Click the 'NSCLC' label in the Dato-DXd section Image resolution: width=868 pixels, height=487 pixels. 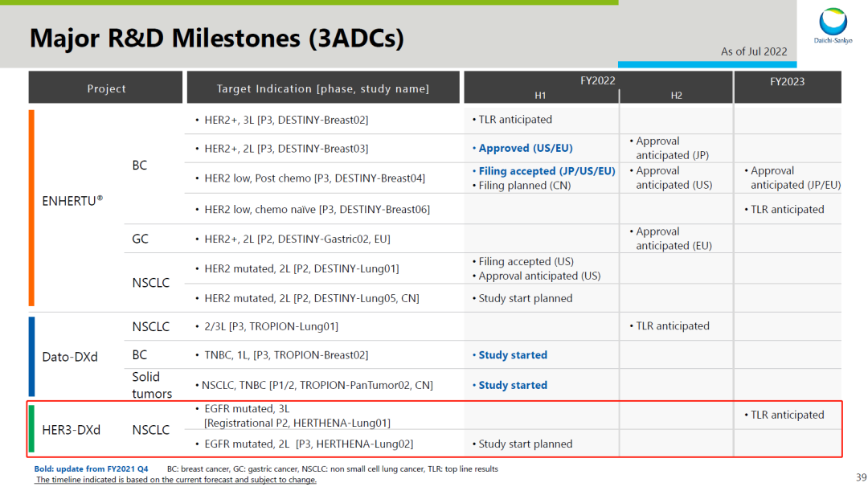(150, 326)
